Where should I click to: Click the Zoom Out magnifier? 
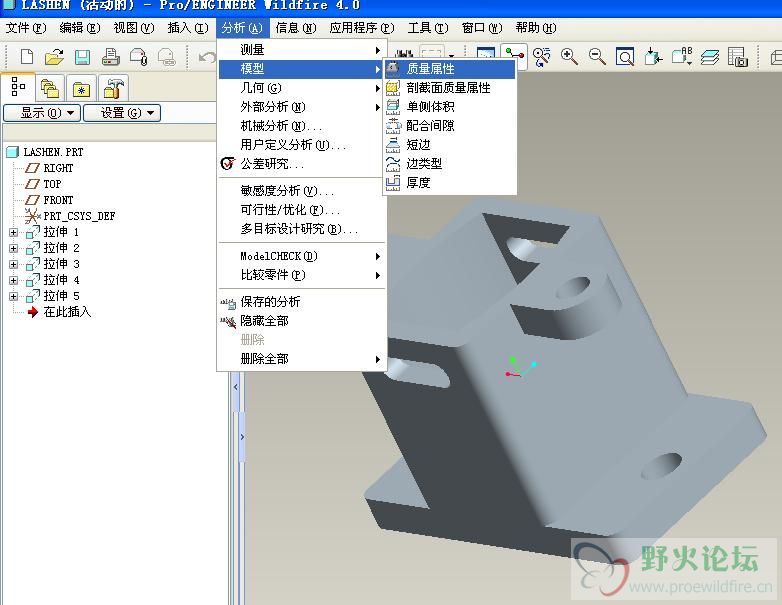tap(597, 56)
